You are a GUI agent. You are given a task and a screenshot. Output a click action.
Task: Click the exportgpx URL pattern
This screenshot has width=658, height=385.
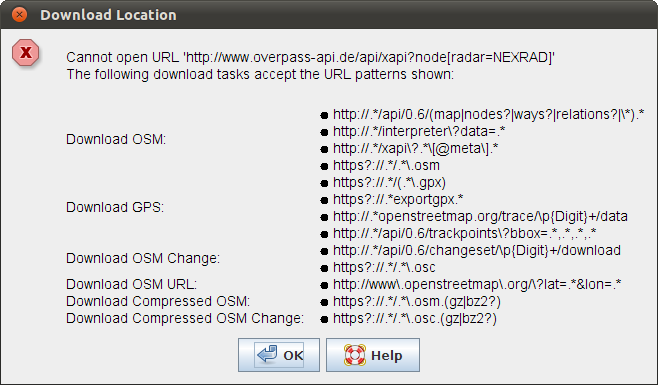[x=398, y=199]
